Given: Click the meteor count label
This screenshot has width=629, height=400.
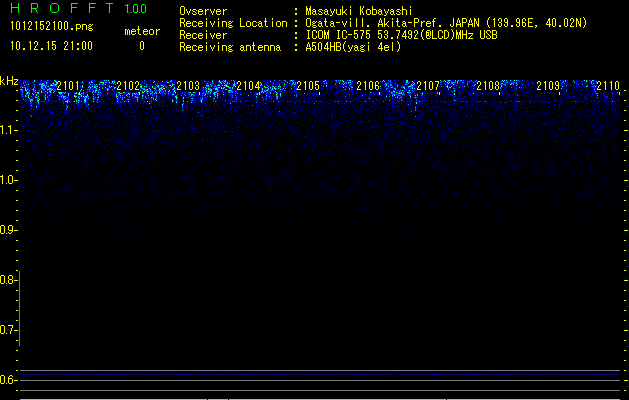Looking at the screenshot, I should [142, 31].
